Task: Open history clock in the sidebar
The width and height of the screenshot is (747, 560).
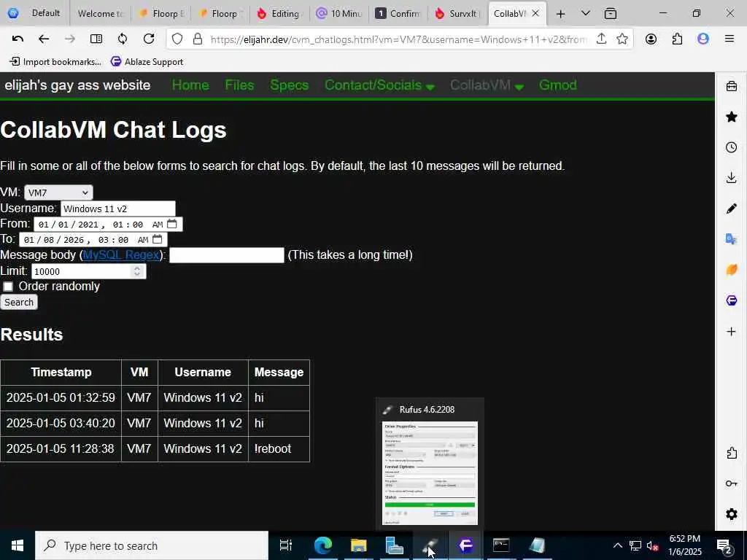Action: tap(731, 147)
